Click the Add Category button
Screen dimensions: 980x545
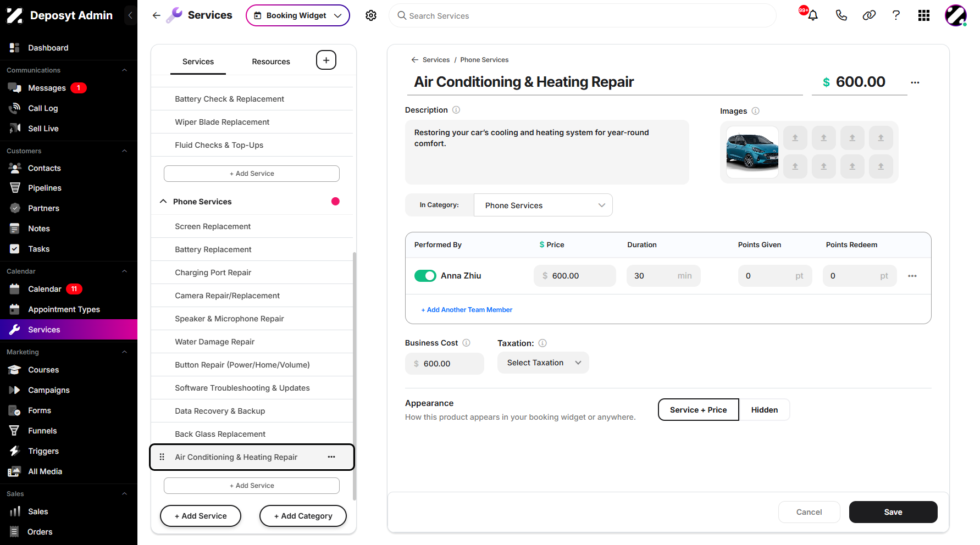tap(303, 516)
